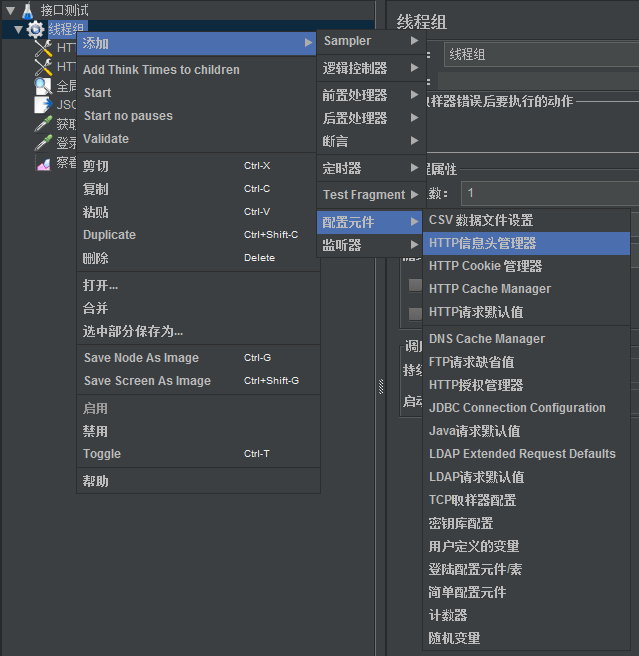Choose Add Think Times to children

197,69
